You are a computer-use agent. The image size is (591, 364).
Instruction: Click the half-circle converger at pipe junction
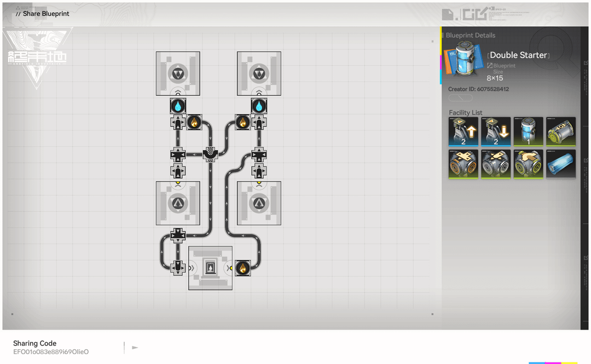click(210, 154)
